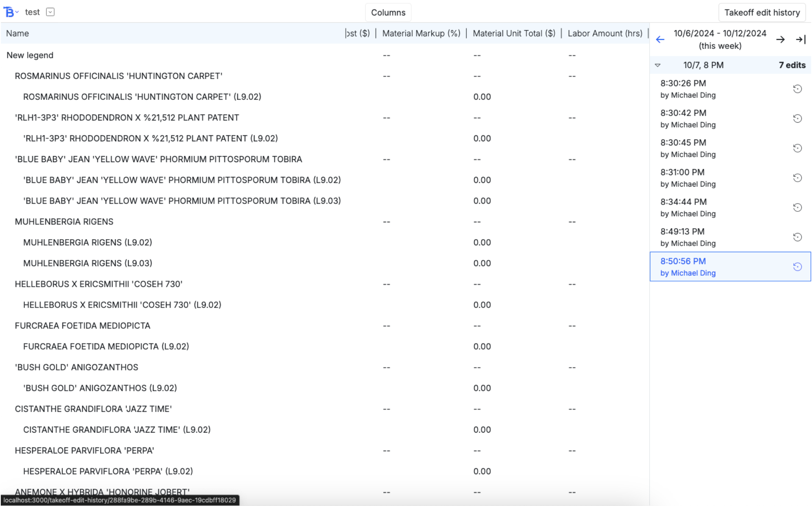The image size is (812, 506).
Task: Go to the previous week arrow
Action: pos(660,40)
